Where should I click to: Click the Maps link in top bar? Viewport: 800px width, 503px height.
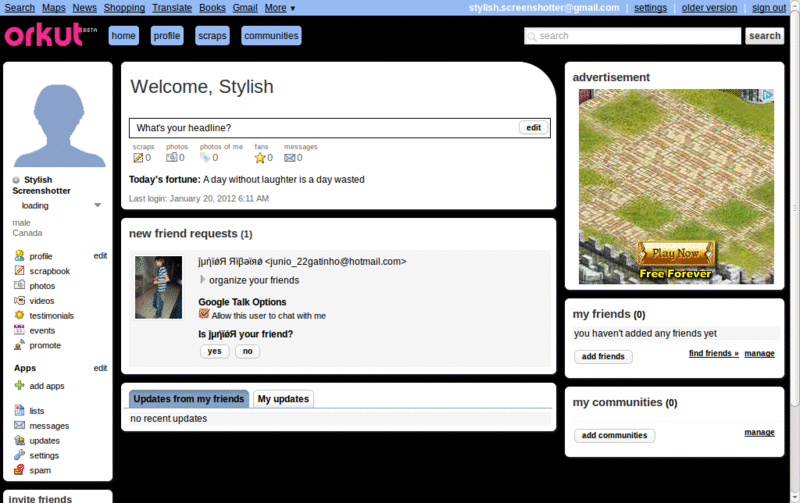pyautogui.click(x=54, y=8)
